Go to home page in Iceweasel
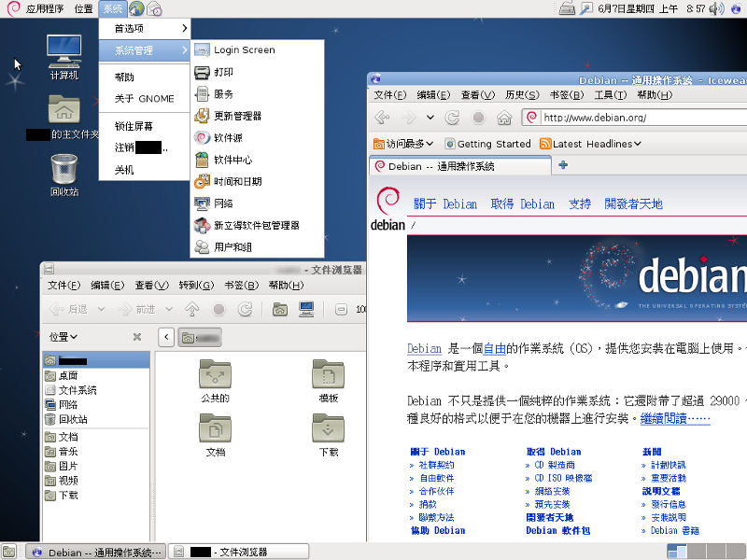 (x=504, y=118)
